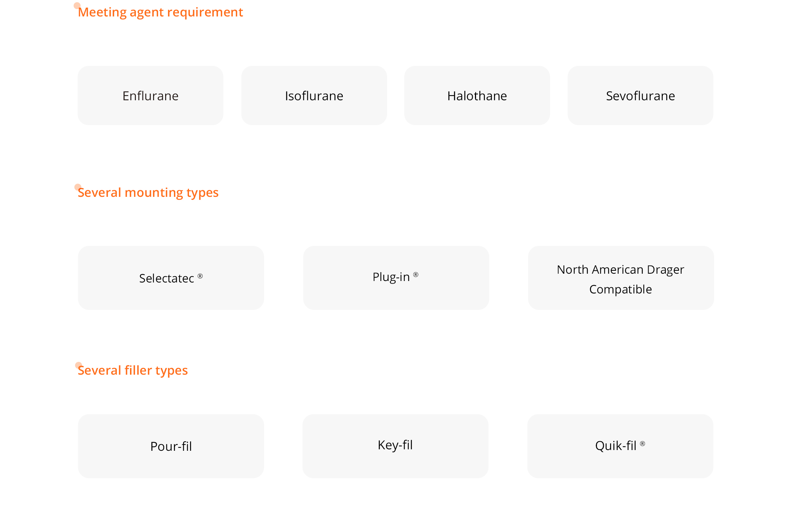The image size is (791, 532).
Task: Click the orange dot beside Meeting agent requirement
Action: [x=77, y=6]
